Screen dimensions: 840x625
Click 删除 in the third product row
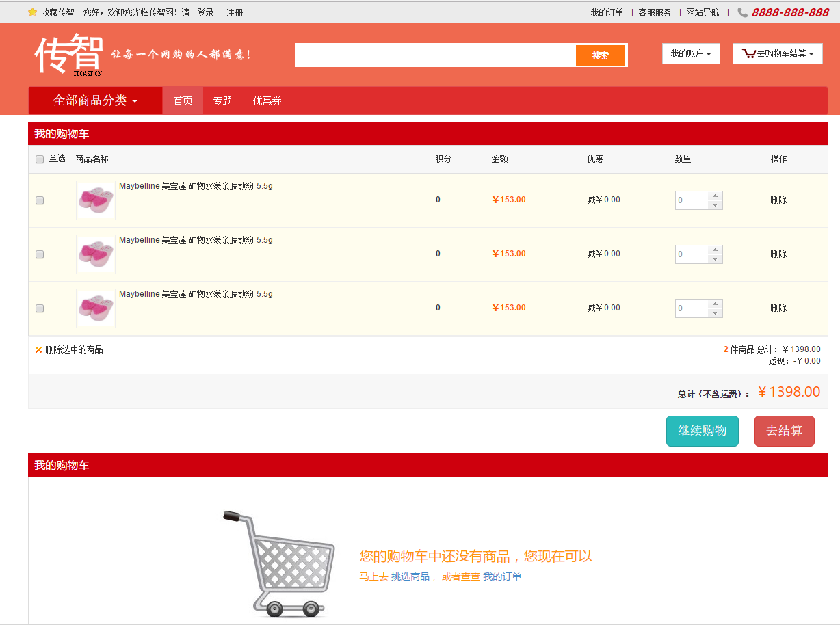[x=778, y=308]
